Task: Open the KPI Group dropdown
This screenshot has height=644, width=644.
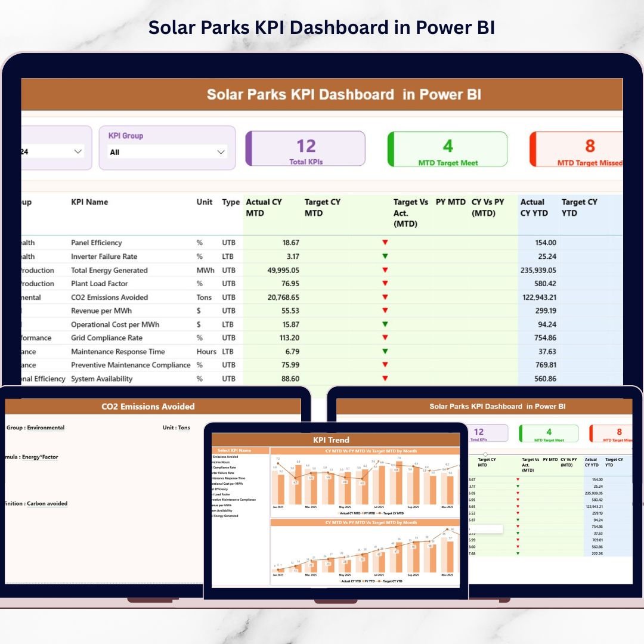Action: pyautogui.click(x=220, y=152)
